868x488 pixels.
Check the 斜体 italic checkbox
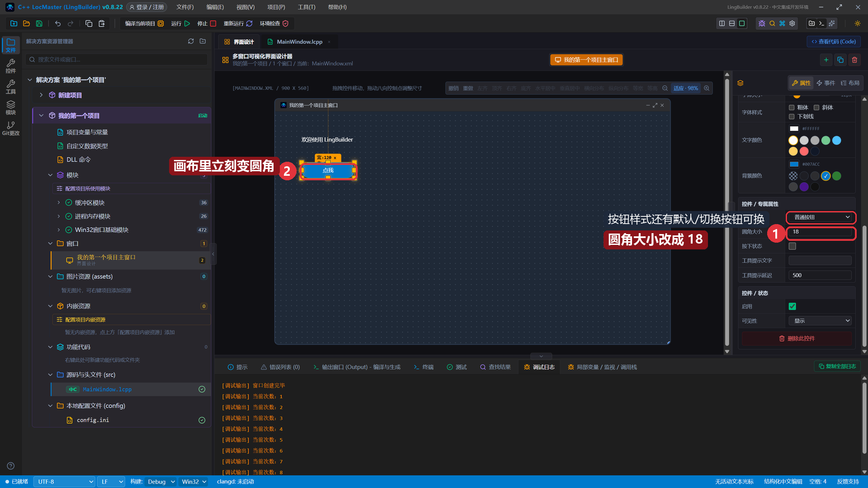pyautogui.click(x=816, y=108)
